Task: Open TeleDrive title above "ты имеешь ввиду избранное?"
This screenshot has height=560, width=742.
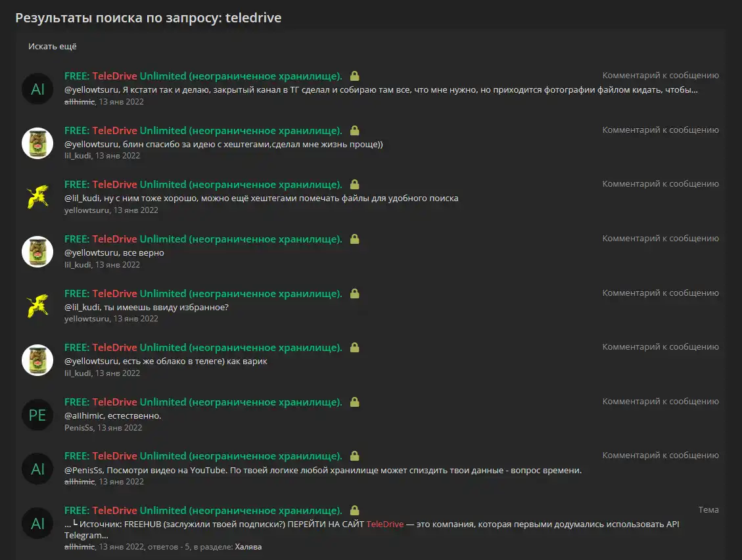Action: coord(203,293)
